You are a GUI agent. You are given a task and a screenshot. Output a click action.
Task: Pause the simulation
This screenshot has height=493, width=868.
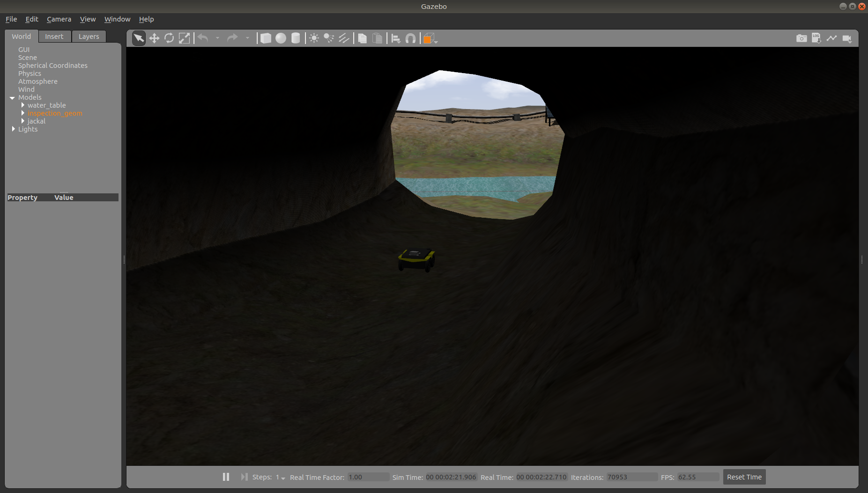point(226,477)
